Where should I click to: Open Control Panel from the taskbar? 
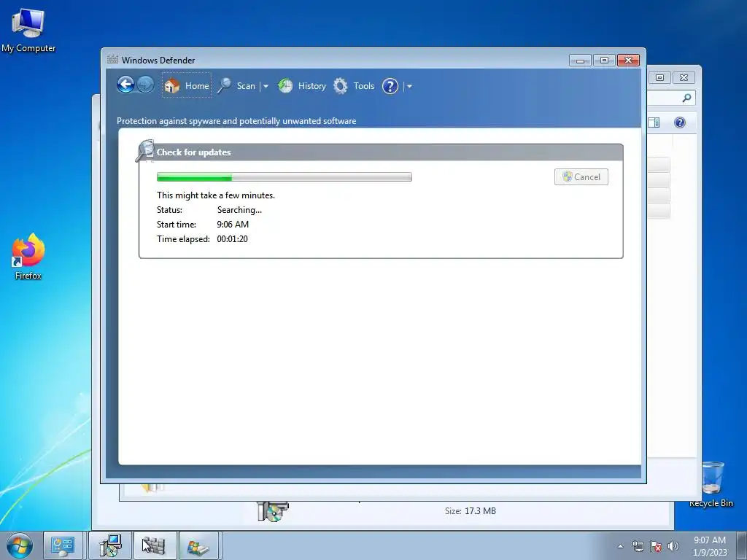(63, 545)
